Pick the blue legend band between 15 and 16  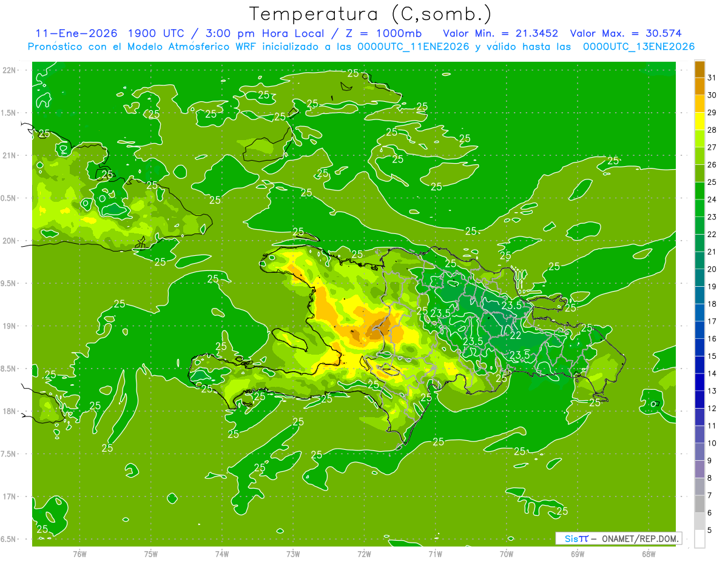pyautogui.click(x=700, y=347)
